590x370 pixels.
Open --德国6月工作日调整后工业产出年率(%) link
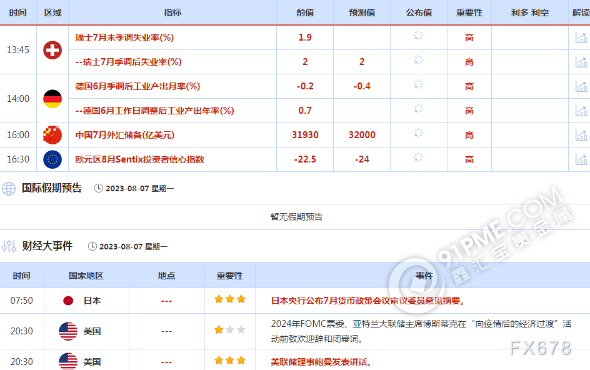point(155,111)
